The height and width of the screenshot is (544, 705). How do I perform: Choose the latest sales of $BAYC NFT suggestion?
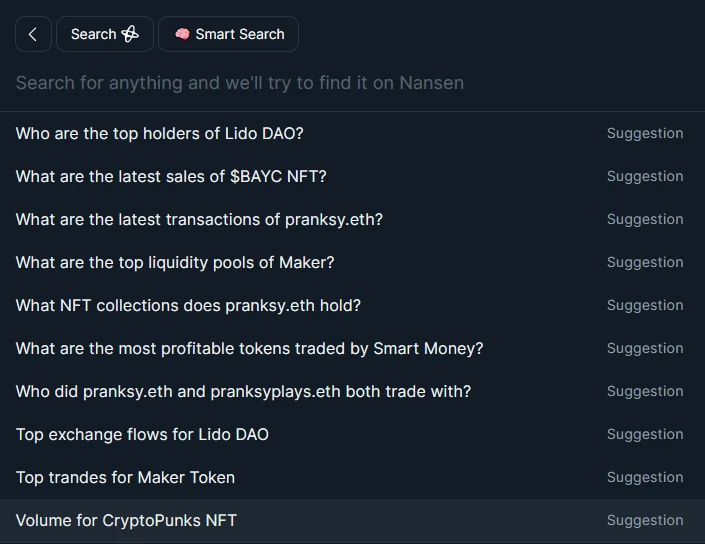tap(171, 176)
